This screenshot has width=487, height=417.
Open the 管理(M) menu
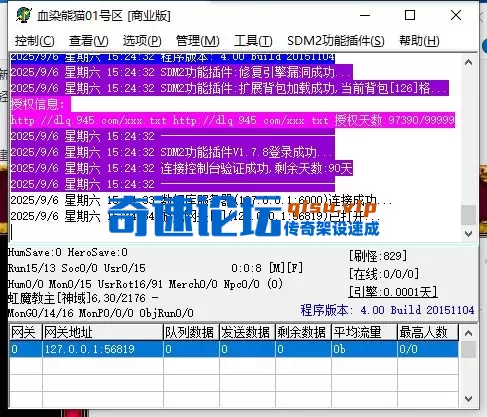[198, 41]
